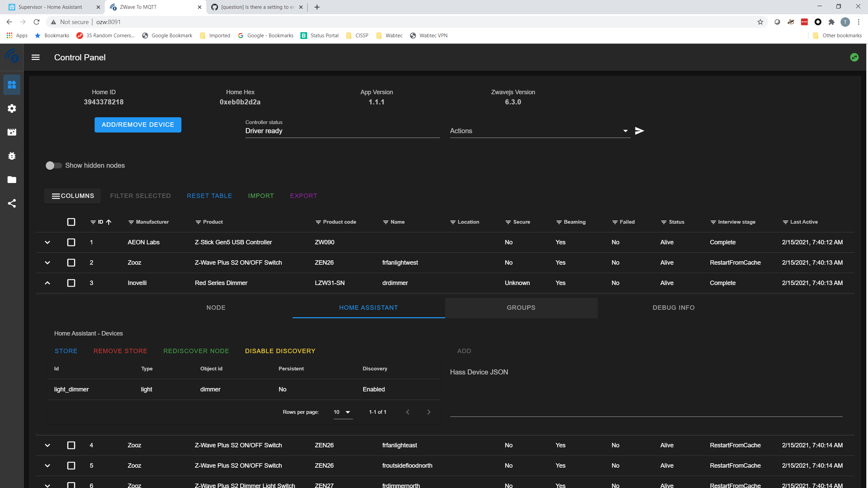
Task: Open Settings via the gear icon
Action: click(x=12, y=108)
